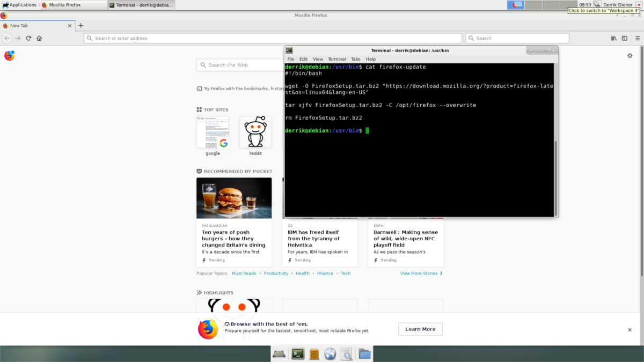644x362 pixels.
Task: Toggle the Firefox sidebar icon
Action: 625,38
